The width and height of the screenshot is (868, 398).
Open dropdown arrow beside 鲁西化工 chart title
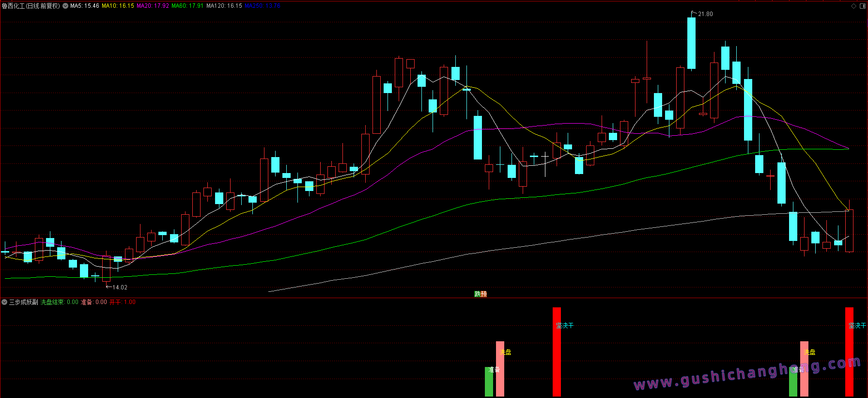pyautogui.click(x=65, y=6)
